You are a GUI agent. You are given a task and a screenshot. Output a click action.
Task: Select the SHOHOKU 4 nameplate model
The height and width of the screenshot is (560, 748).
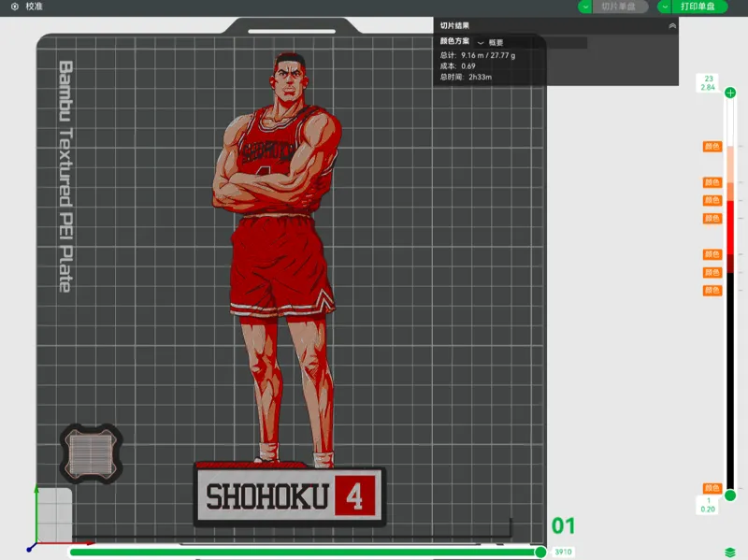[290, 496]
